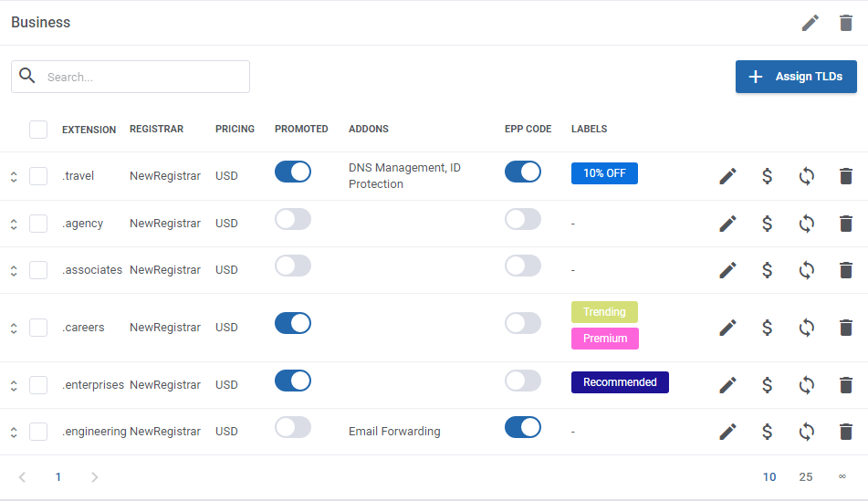This screenshot has height=501, width=868.
Task: Click the EXTENSION column header
Action: [x=89, y=130]
